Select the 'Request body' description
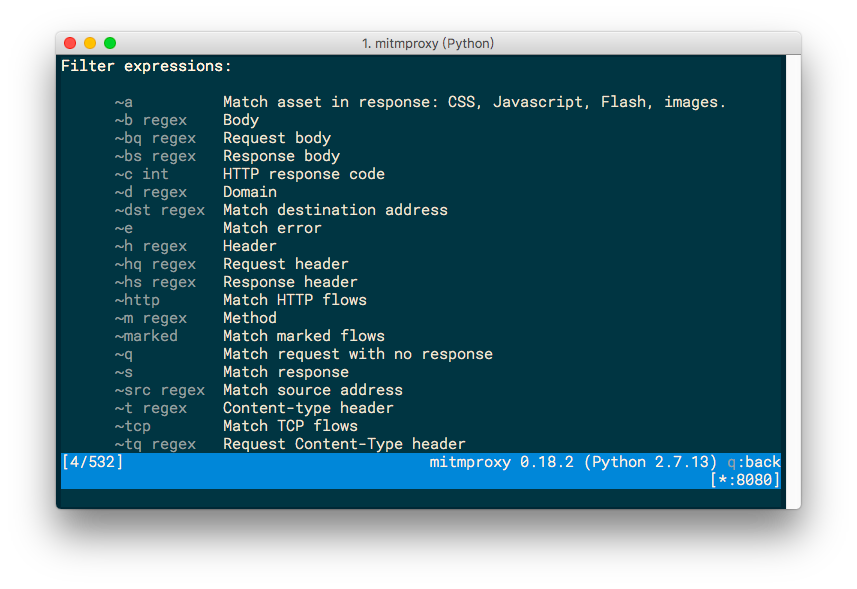The width and height of the screenshot is (857, 589). [277, 138]
